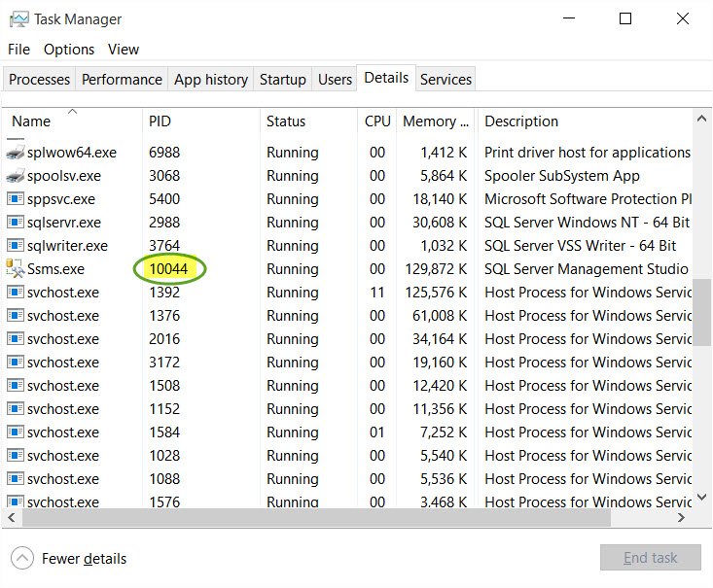Click memory value 30,608 K
The width and height of the screenshot is (713, 588).
[x=440, y=223]
